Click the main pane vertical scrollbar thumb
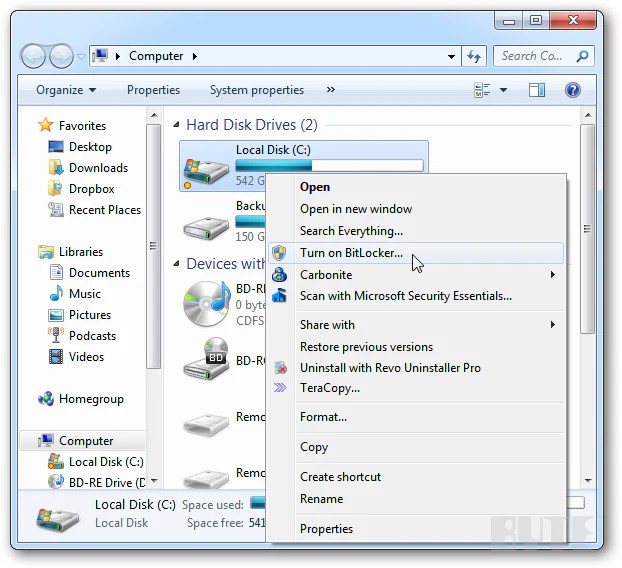 (x=587, y=229)
